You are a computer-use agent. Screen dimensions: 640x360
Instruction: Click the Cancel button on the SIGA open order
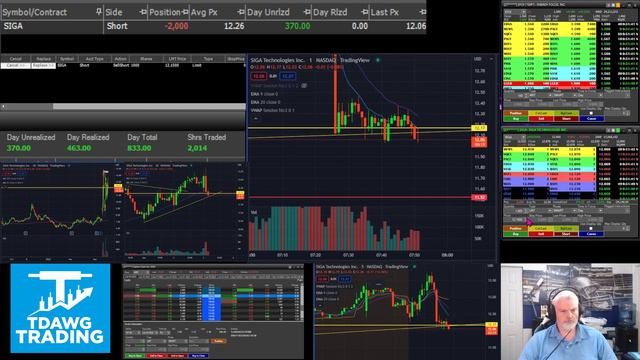tap(16, 65)
